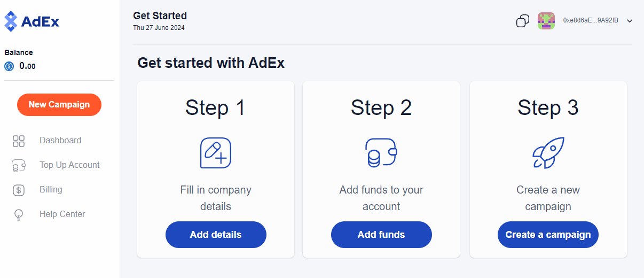Click the Dashboard grid icon

(x=19, y=141)
